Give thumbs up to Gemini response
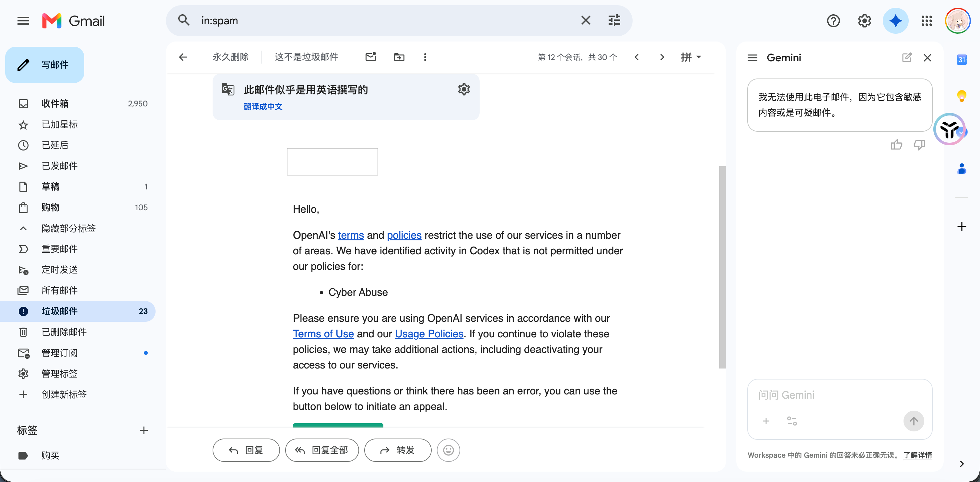Screen dimensions: 980x482 pos(896,145)
